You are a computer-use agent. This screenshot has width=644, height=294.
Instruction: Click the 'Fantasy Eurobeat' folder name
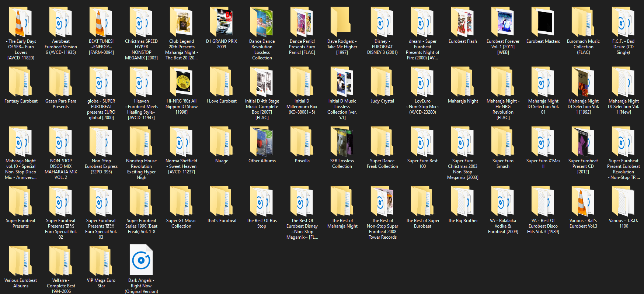pos(21,101)
